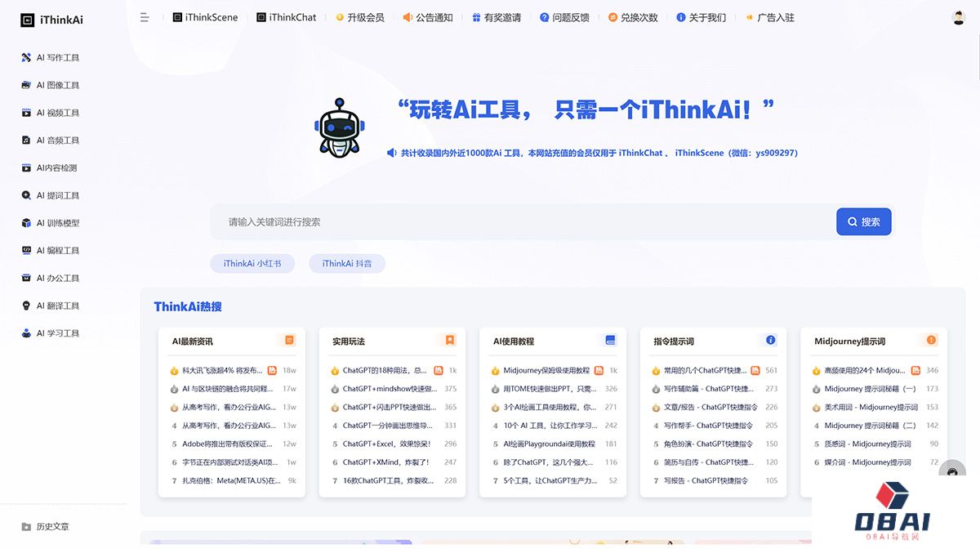Open article 'ChatGPT+Excel，效果惊呆!'
980x549 pixels.
tap(386, 444)
